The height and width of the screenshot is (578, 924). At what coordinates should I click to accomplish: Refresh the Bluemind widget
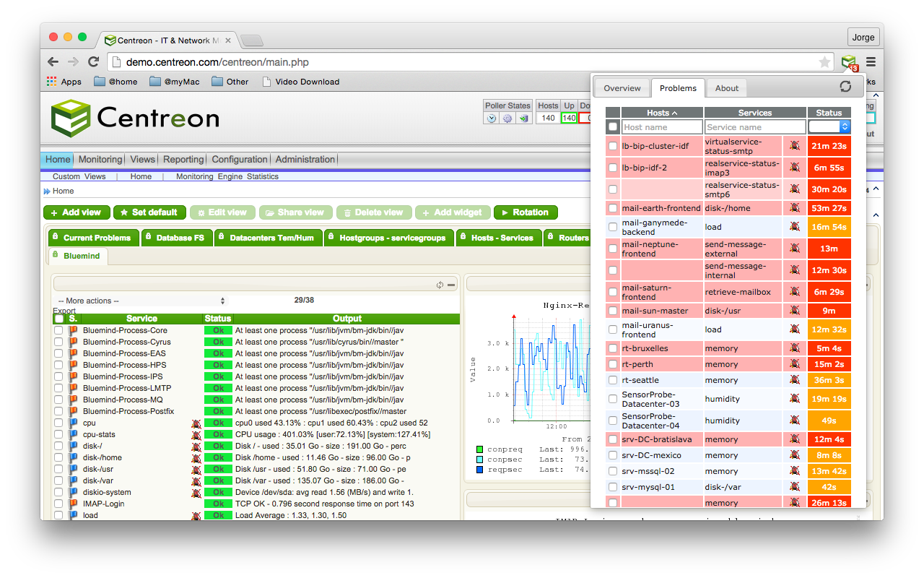click(x=440, y=285)
